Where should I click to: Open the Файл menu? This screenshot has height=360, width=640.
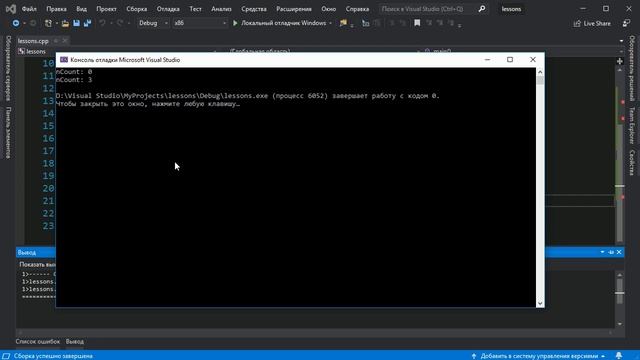(29, 9)
